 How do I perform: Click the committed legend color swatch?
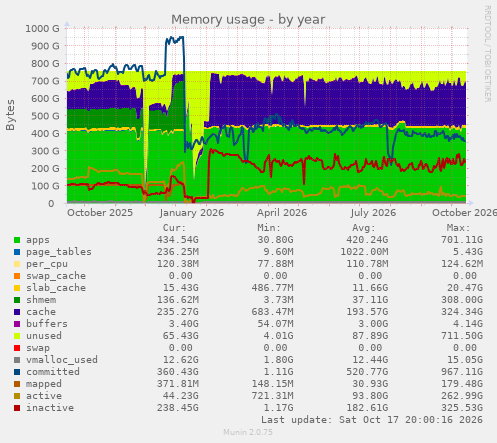[17, 372]
